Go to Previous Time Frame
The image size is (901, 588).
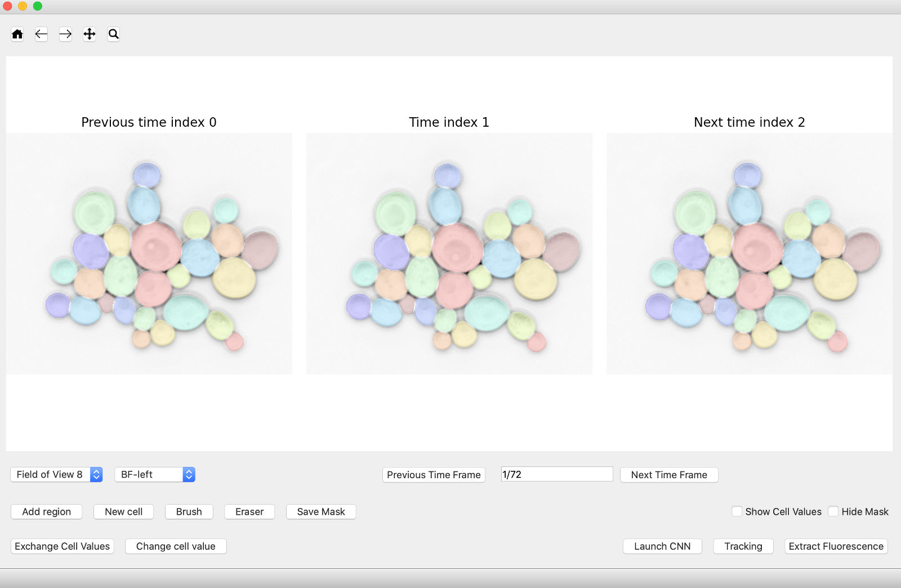pyautogui.click(x=434, y=475)
